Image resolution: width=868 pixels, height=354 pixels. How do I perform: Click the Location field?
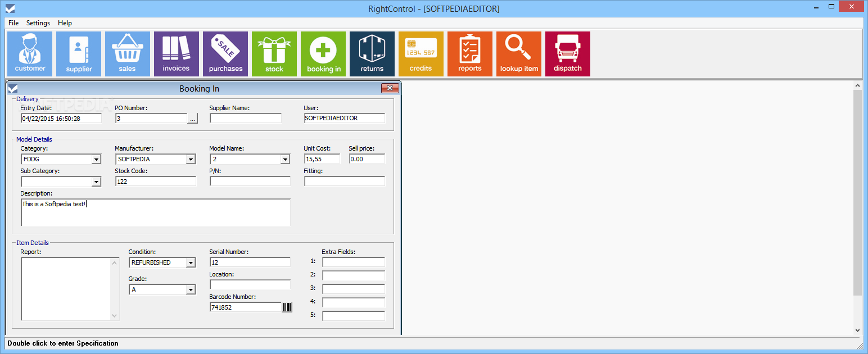[250, 285]
